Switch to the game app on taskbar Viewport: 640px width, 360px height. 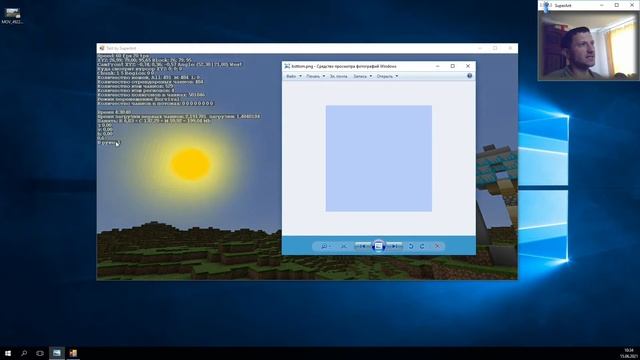pos(73,353)
